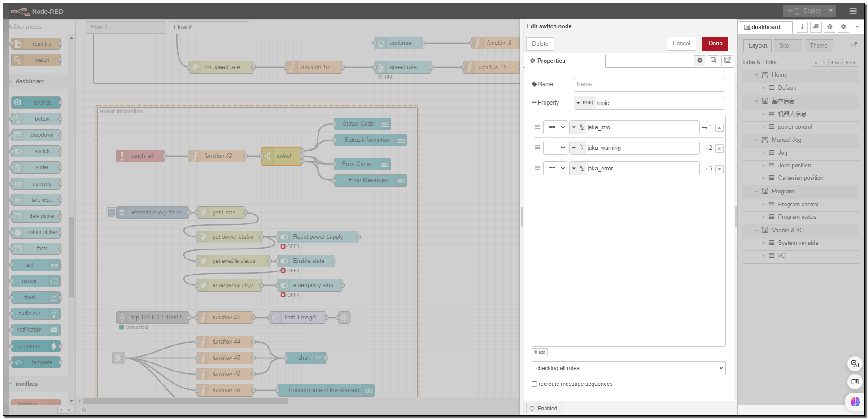Screen dimensions: 868x419
Task: Select the Layout tab in dashboard sidebar
Action: 758,46
